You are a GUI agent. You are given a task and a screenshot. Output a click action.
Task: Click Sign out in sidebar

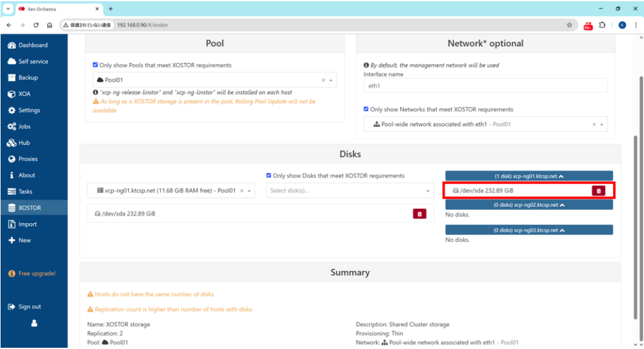[x=29, y=307]
